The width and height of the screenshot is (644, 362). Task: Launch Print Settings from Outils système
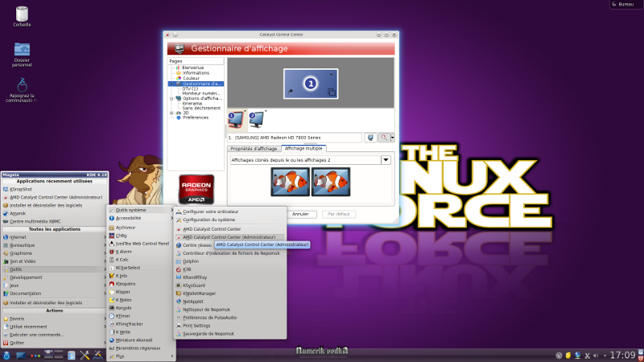[230, 326]
